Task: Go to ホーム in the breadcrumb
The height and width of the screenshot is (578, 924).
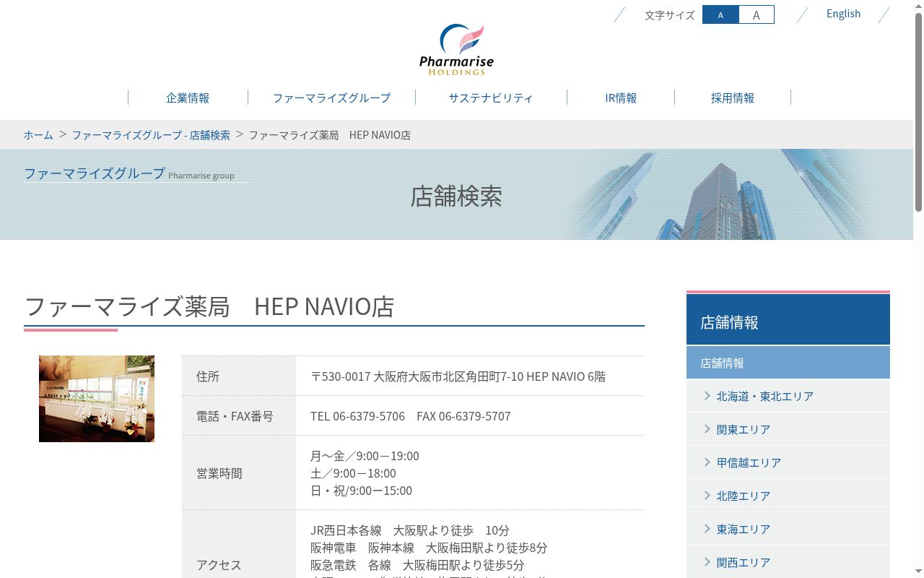Action: pyautogui.click(x=38, y=135)
